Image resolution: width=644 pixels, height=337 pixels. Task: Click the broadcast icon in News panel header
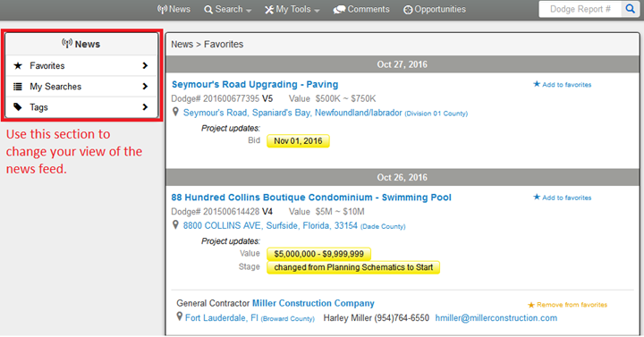click(67, 43)
